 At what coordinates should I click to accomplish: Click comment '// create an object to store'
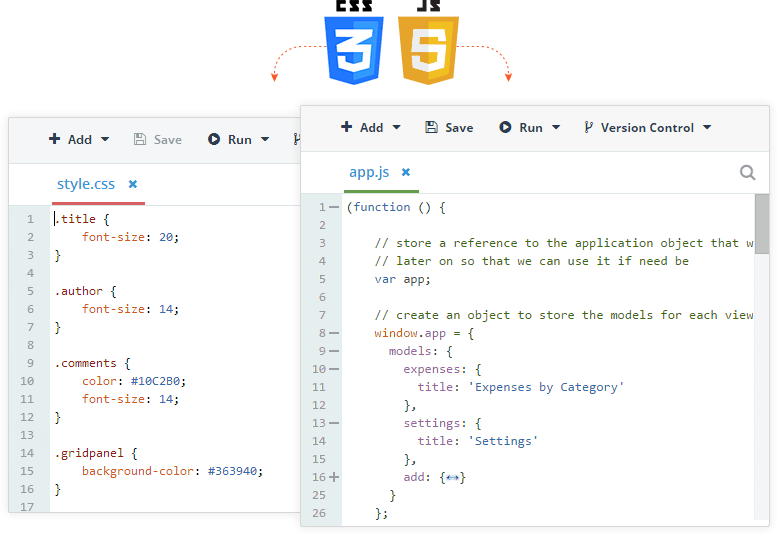564,315
